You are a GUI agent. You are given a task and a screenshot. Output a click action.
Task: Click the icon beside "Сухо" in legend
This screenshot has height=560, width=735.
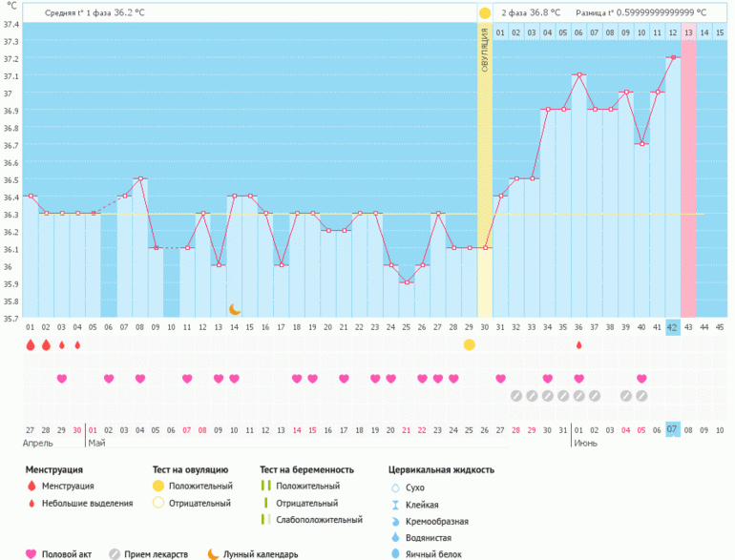pos(395,487)
